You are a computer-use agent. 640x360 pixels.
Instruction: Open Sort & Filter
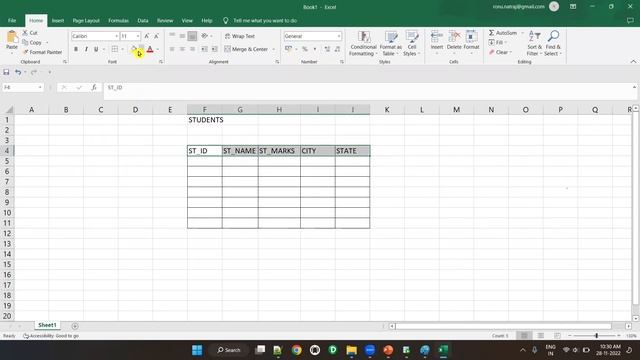pyautogui.click(x=534, y=43)
